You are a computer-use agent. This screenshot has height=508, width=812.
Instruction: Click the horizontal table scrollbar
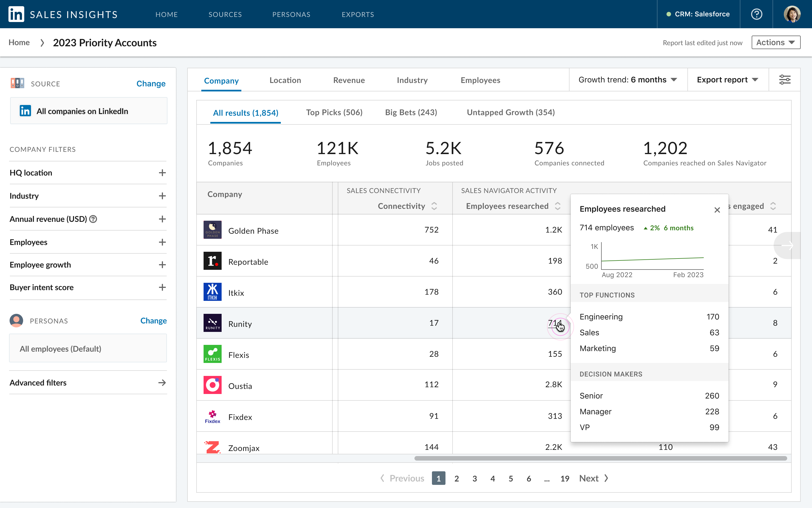[x=601, y=458]
